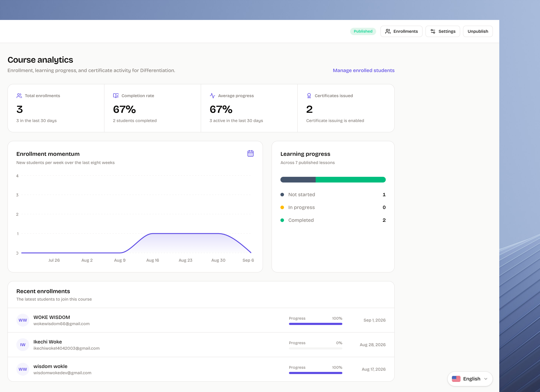This screenshot has width=540, height=392.
Task: Click the Unpublish button
Action: point(478,31)
